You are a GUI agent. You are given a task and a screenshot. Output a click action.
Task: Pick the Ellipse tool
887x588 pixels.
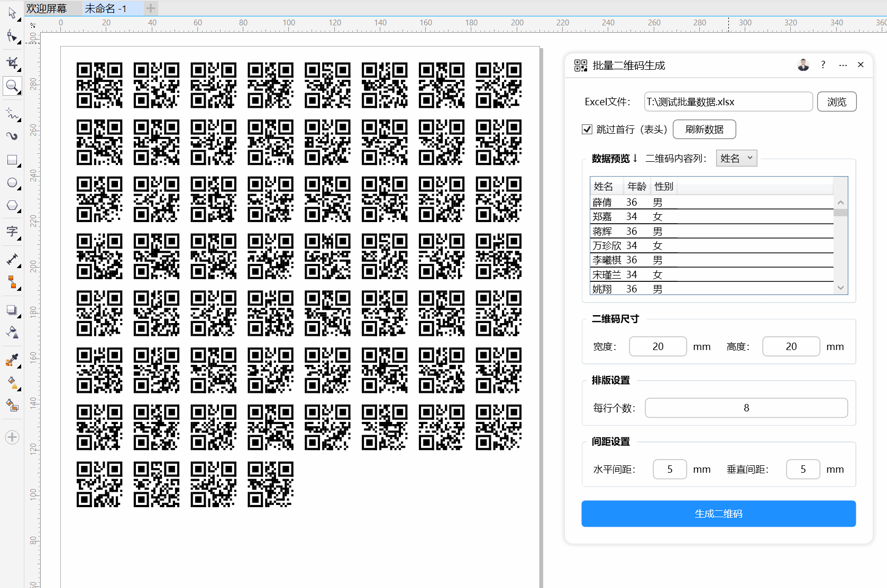coord(12,183)
